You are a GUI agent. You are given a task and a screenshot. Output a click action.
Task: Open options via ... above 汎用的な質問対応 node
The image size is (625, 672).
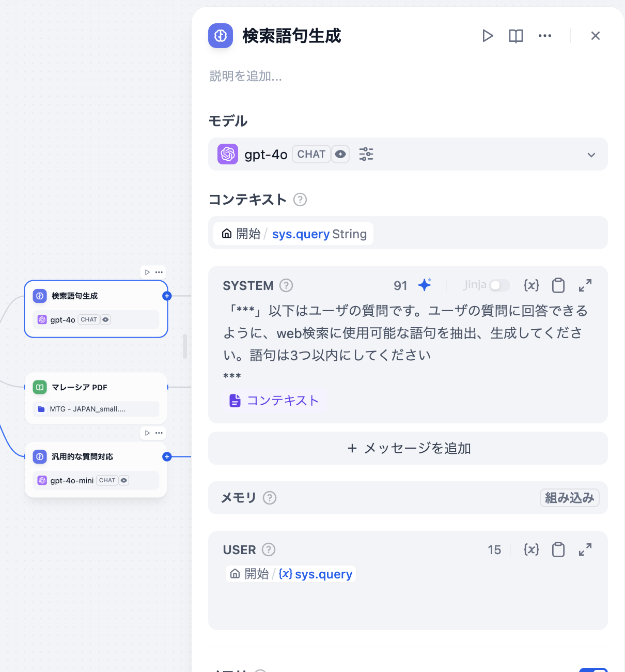coord(159,433)
